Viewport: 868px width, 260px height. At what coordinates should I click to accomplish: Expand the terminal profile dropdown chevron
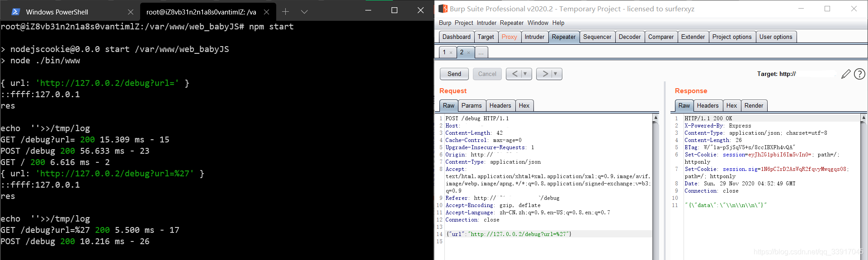pos(304,12)
